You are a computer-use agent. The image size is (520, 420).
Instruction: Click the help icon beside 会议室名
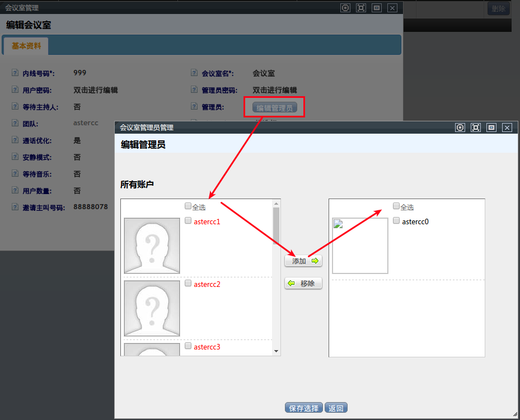tap(194, 73)
